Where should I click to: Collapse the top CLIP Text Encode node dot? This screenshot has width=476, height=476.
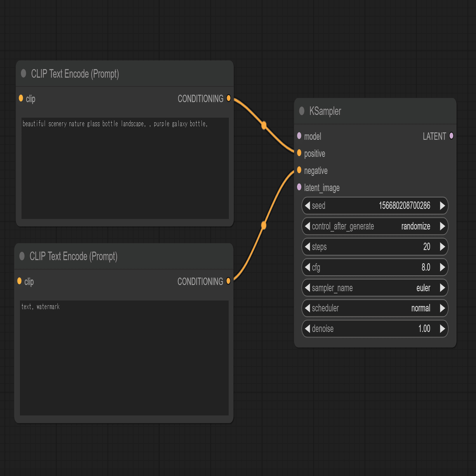point(23,73)
